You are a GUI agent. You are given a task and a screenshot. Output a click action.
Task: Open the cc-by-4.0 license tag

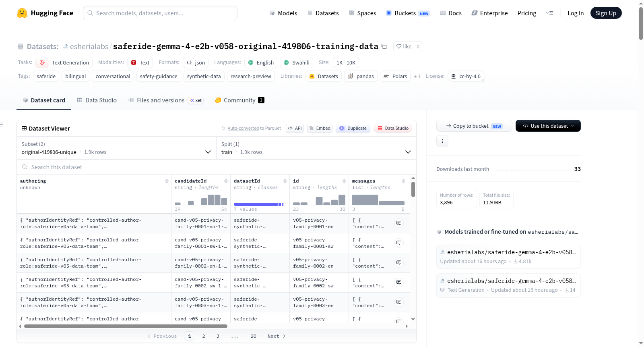pyautogui.click(x=466, y=76)
